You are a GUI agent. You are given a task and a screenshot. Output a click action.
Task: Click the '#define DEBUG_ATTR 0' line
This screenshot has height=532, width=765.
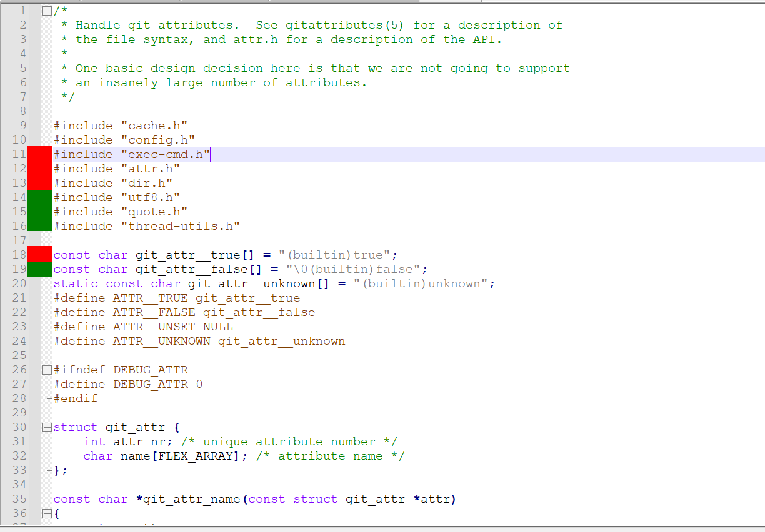[x=128, y=384]
